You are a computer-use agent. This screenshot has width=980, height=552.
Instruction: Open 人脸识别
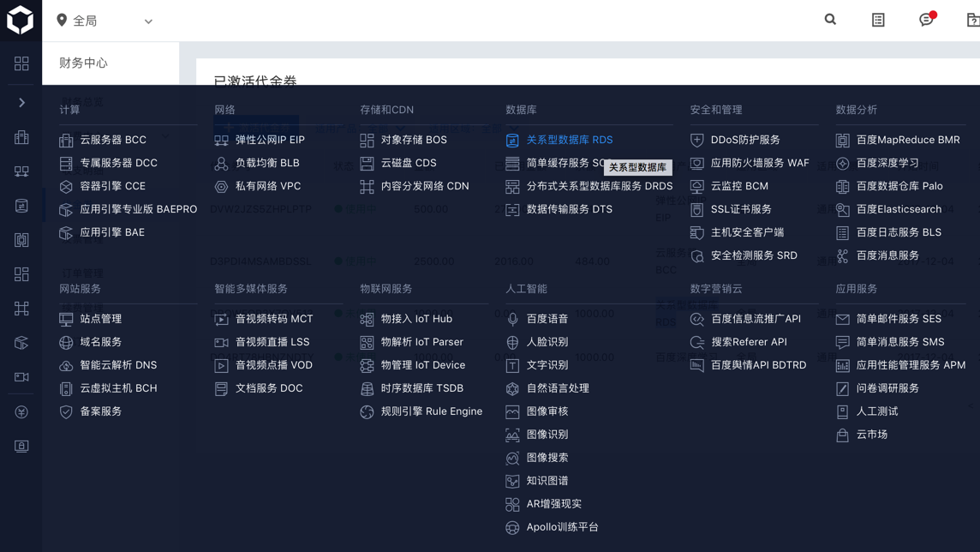point(547,341)
